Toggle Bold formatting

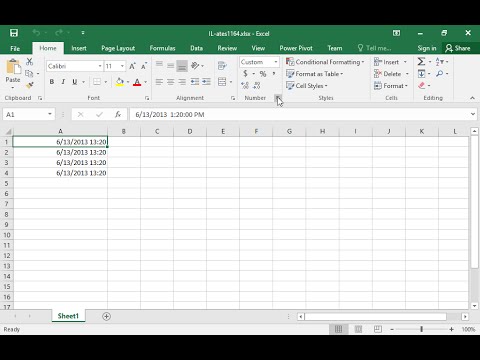tap(52, 82)
